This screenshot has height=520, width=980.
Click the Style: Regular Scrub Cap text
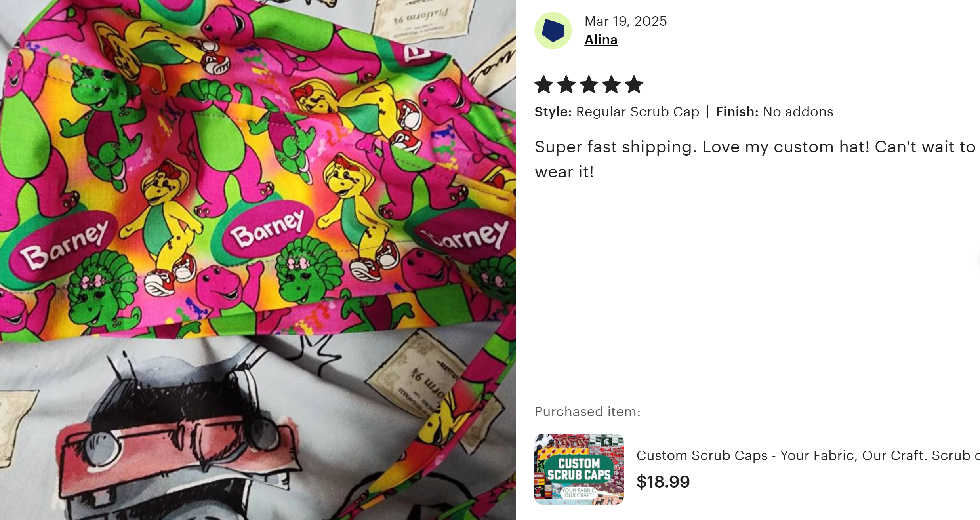coord(617,112)
